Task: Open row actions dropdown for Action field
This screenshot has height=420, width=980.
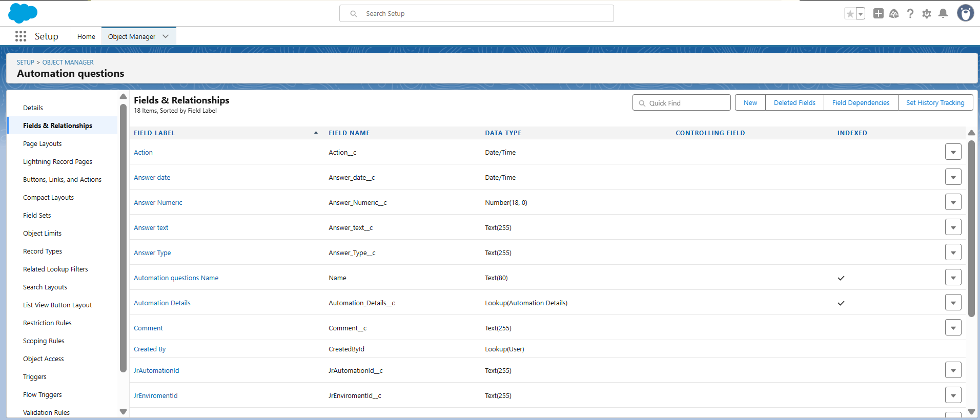Action: (x=953, y=152)
